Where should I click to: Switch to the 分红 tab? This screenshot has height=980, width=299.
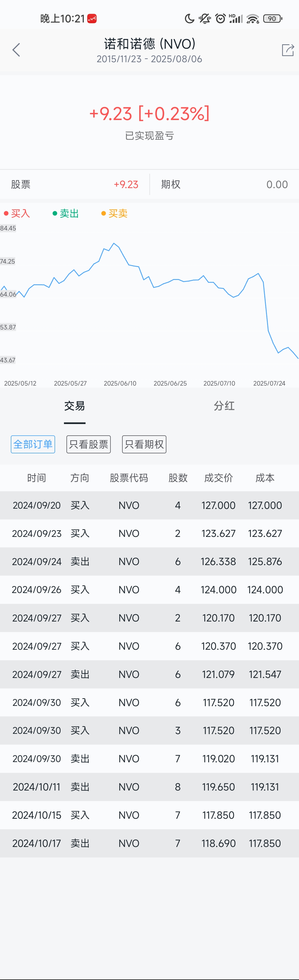pyautogui.click(x=224, y=406)
